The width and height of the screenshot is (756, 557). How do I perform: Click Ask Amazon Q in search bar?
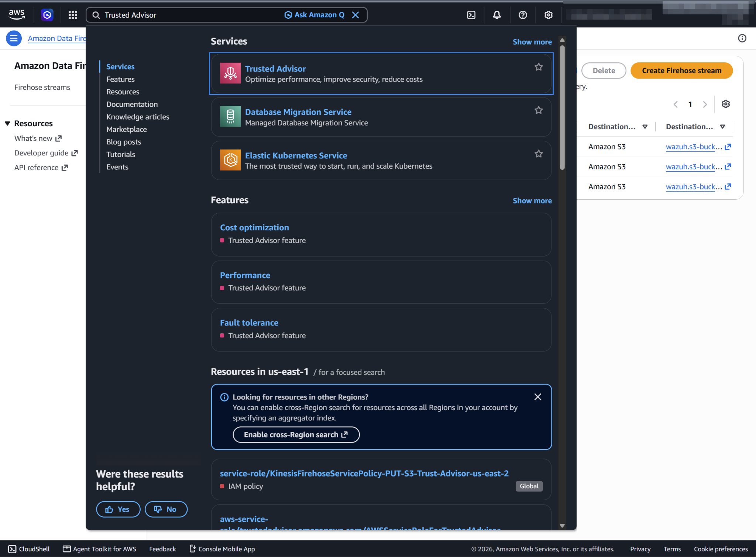[x=315, y=15]
